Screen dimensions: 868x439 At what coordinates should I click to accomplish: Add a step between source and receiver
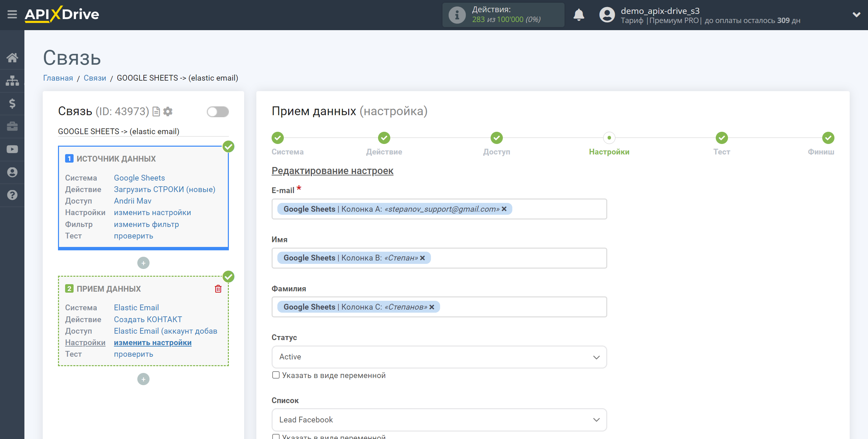point(143,263)
